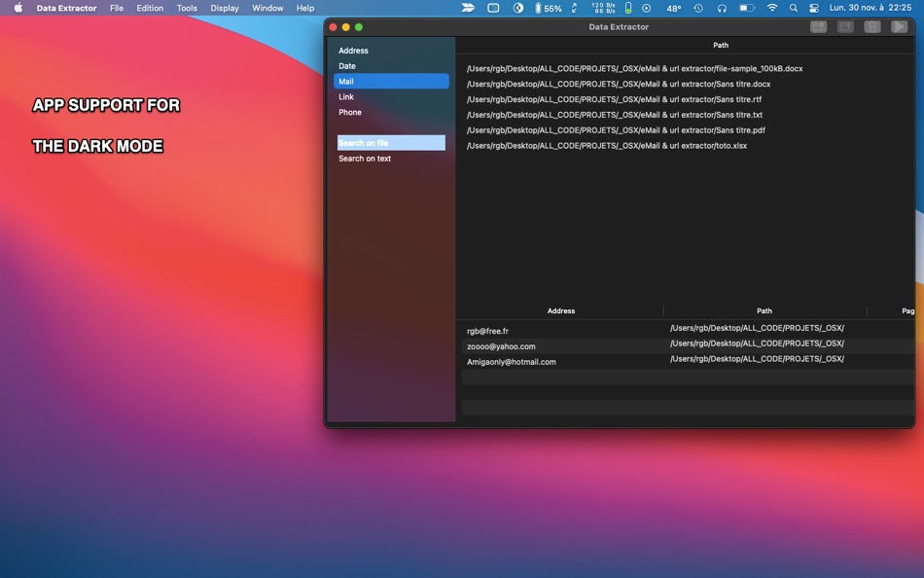Click the 48° temperature menu bar item
This screenshot has height=578, width=924.
[674, 8]
